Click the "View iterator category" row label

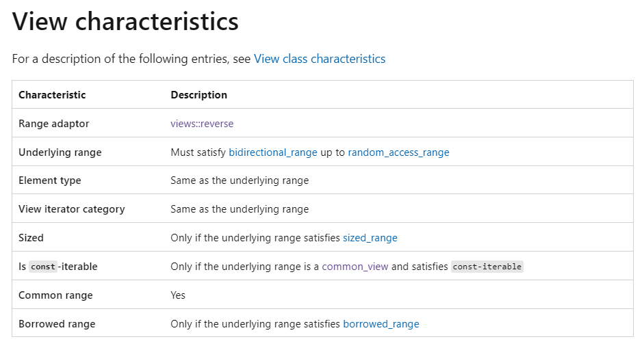tap(71, 209)
